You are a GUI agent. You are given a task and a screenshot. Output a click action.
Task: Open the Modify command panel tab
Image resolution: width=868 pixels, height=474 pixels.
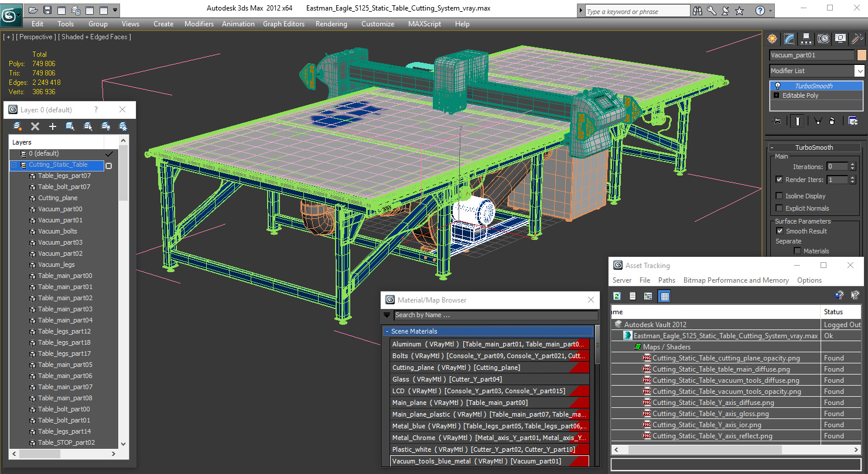coord(790,39)
